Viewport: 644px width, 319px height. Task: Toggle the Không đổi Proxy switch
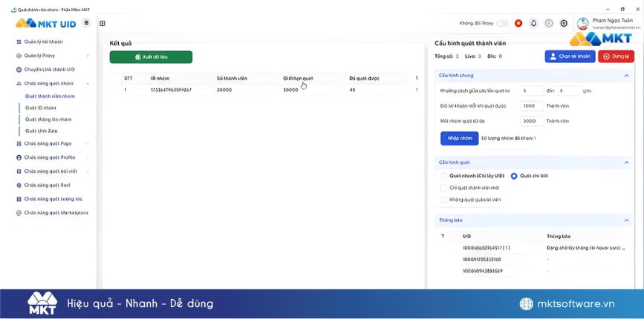tap(503, 24)
